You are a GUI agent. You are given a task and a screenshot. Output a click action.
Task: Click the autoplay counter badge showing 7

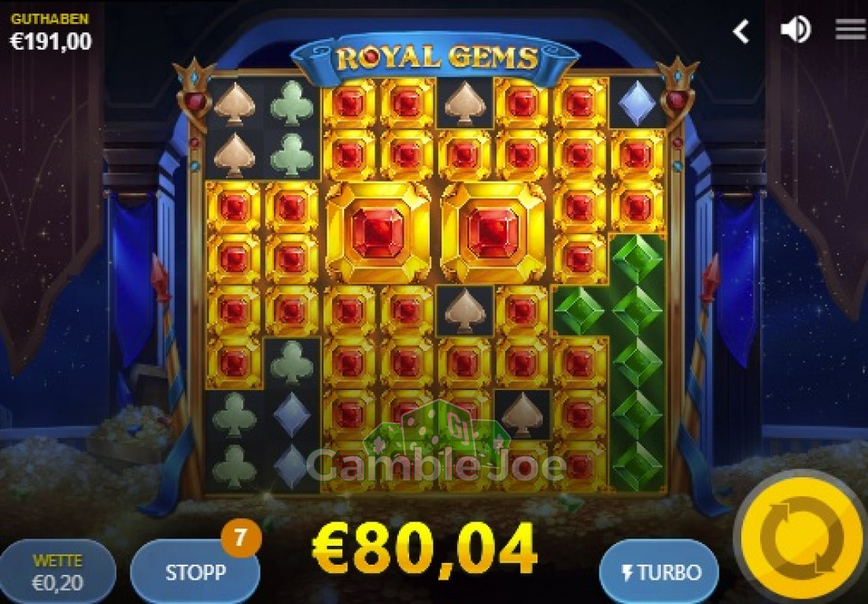point(240,538)
